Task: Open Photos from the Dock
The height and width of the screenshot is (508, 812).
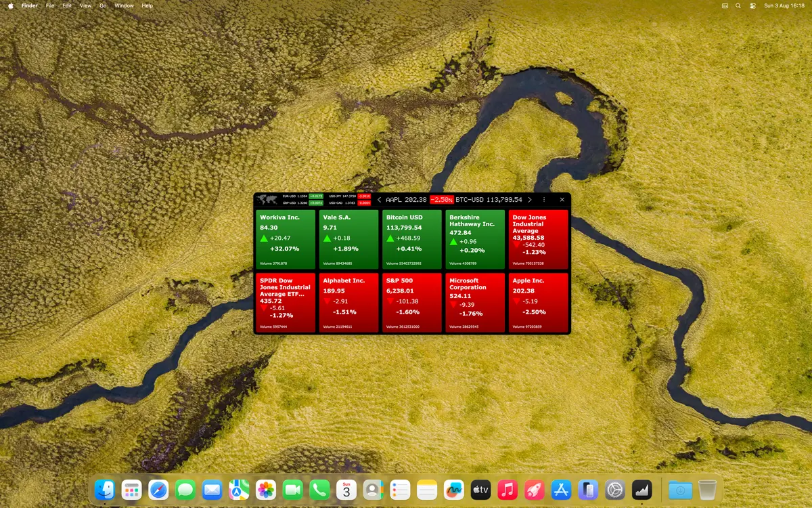Action: click(x=266, y=490)
